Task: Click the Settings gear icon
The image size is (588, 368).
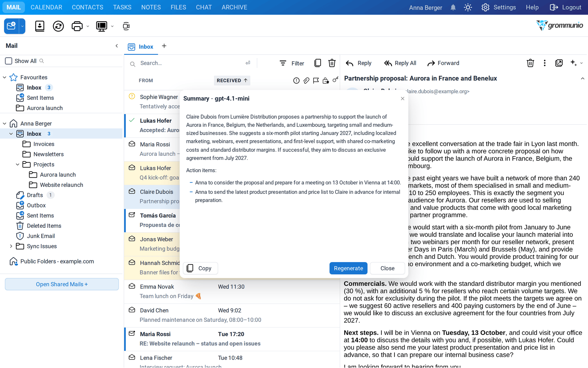Action: click(485, 7)
